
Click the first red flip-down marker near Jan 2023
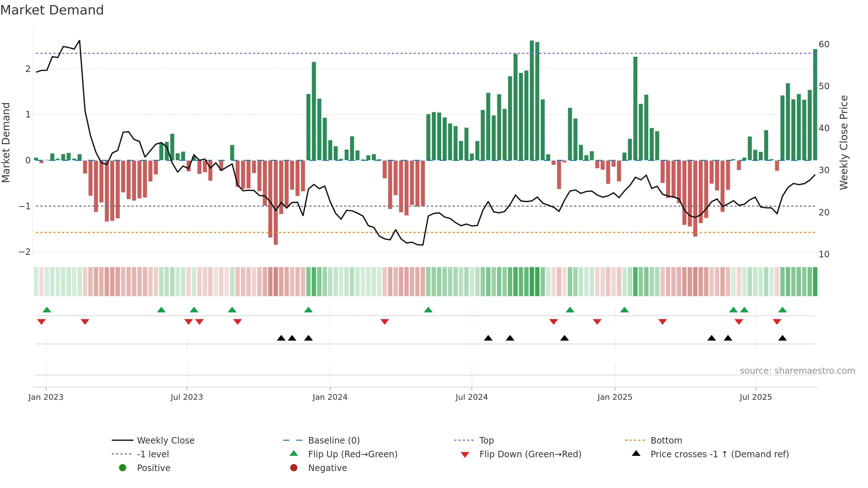click(41, 322)
